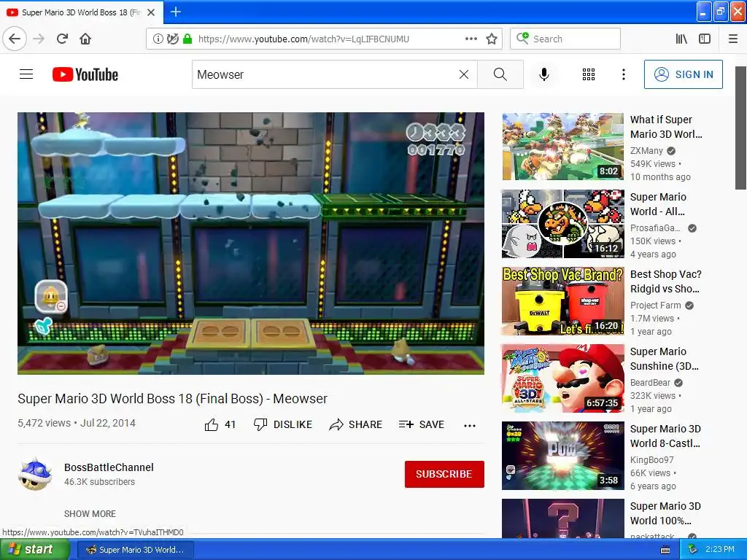The width and height of the screenshot is (747, 560).
Task: Open the Firefox Library icon
Action: (x=681, y=39)
